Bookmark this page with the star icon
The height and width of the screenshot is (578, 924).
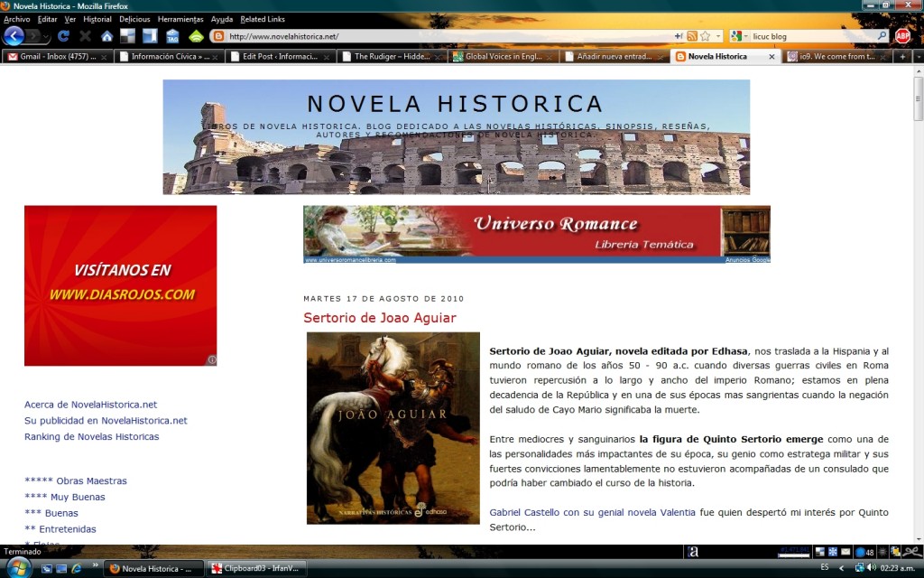click(706, 36)
